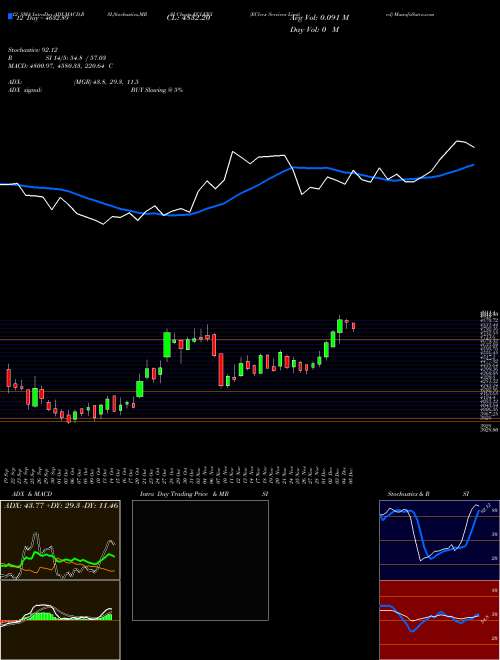Click the munafasutra.com watermark link at top right
The image size is (500, 660).
[410, 14]
